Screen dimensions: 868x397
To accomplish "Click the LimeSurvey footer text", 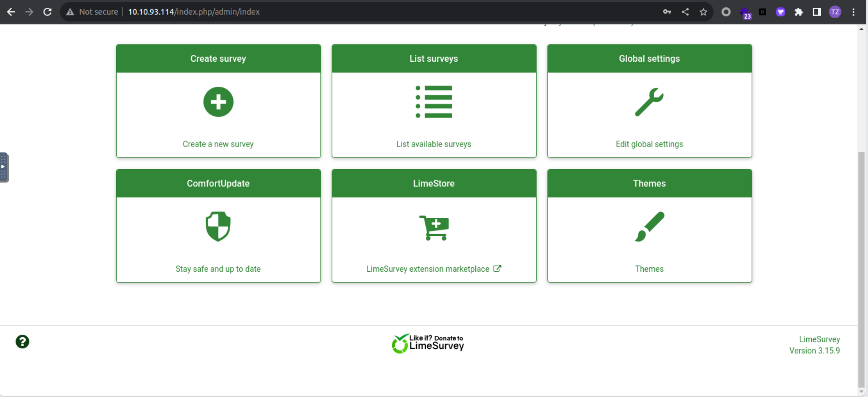I will [x=819, y=339].
